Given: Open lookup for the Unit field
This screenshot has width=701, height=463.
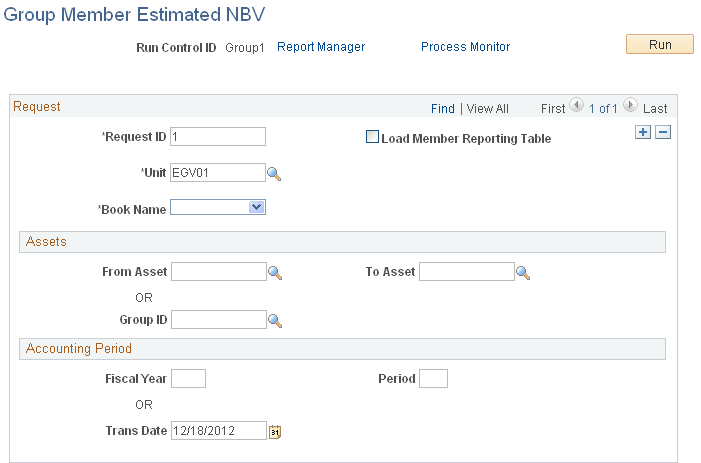Looking at the screenshot, I should click(x=274, y=173).
